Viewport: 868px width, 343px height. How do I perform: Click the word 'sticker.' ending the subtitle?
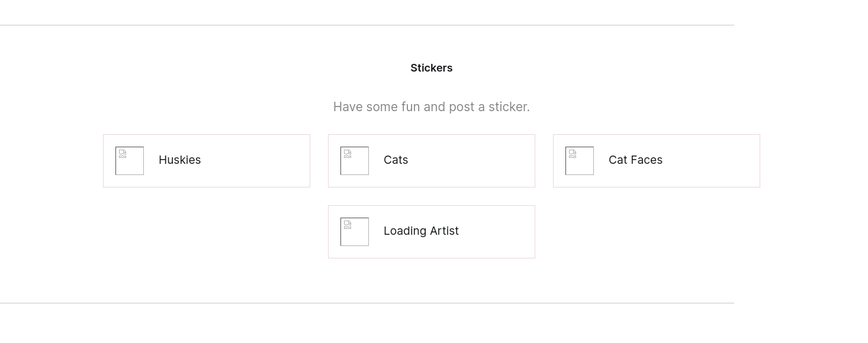click(509, 107)
